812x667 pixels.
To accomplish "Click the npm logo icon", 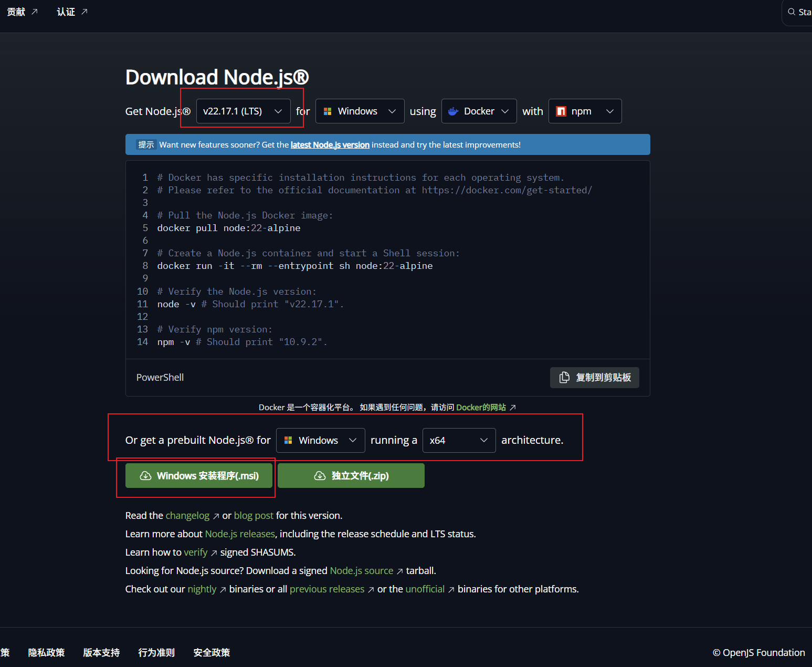I will pyautogui.click(x=561, y=111).
